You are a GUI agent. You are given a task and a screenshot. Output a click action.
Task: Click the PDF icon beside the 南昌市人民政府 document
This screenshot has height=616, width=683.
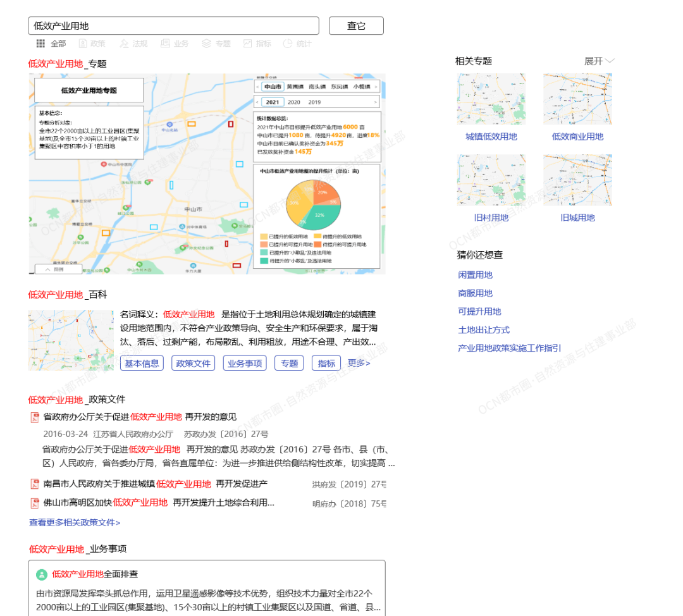pyautogui.click(x=34, y=484)
